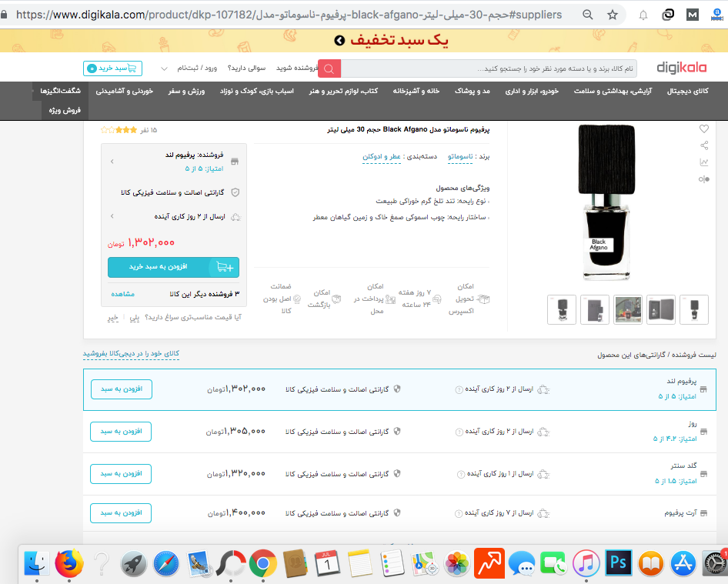
Task: Click کالای خود را در دیجی‌کالا بفروشید link
Action: point(131,354)
